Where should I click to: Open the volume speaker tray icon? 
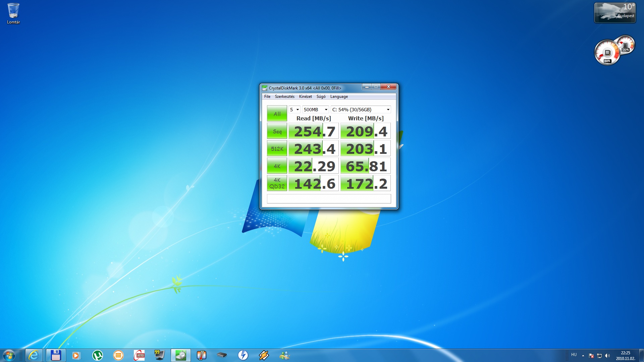607,356
